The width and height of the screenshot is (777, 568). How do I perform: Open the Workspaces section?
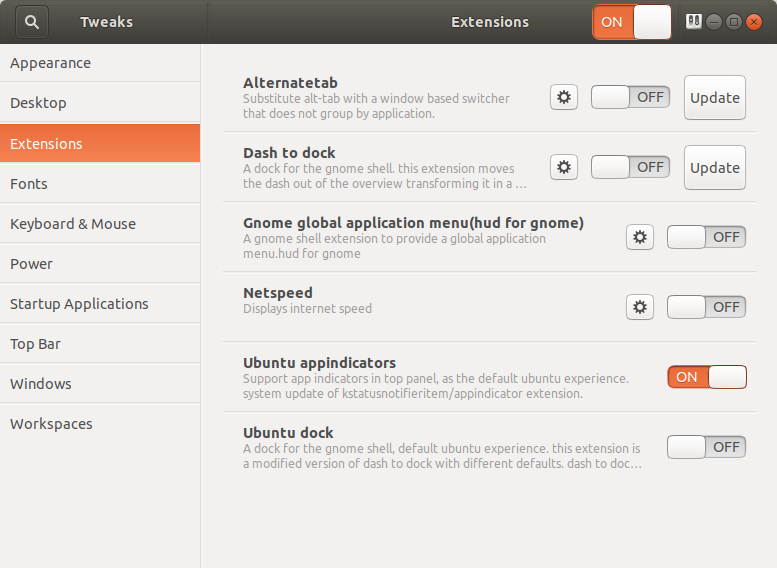[x=100, y=424]
